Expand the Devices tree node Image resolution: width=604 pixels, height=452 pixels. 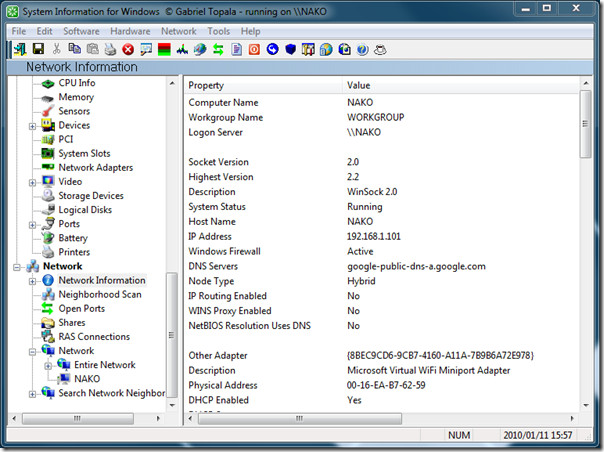tap(32, 126)
